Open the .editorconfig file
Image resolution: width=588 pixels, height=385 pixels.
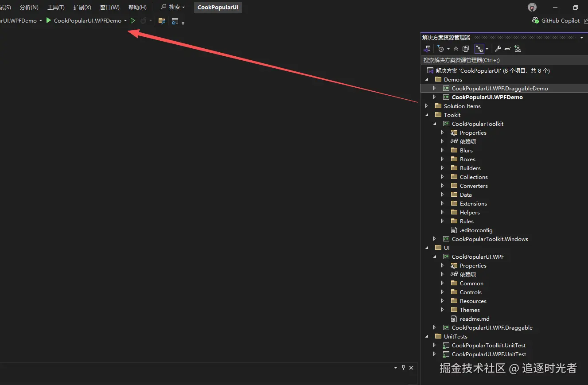coord(476,230)
